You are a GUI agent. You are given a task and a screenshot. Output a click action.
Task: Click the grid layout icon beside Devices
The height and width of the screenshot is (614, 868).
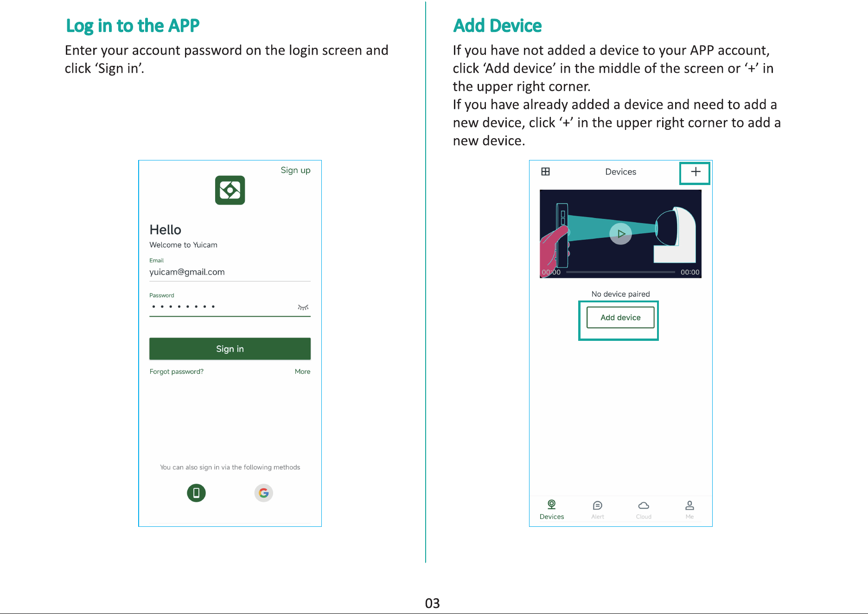545,172
